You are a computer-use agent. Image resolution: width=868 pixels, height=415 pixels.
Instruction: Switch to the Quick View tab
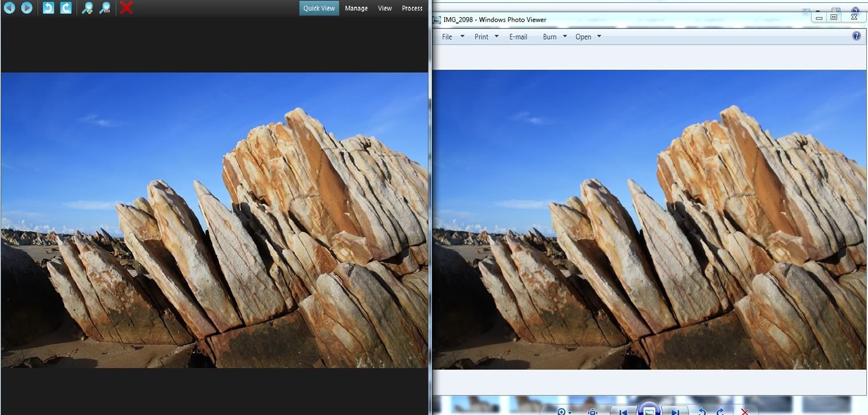319,8
